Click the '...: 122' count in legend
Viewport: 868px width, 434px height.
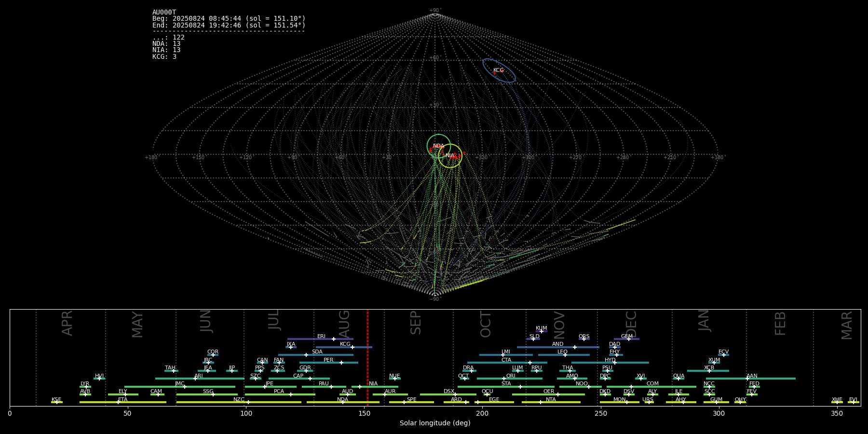click(x=168, y=38)
